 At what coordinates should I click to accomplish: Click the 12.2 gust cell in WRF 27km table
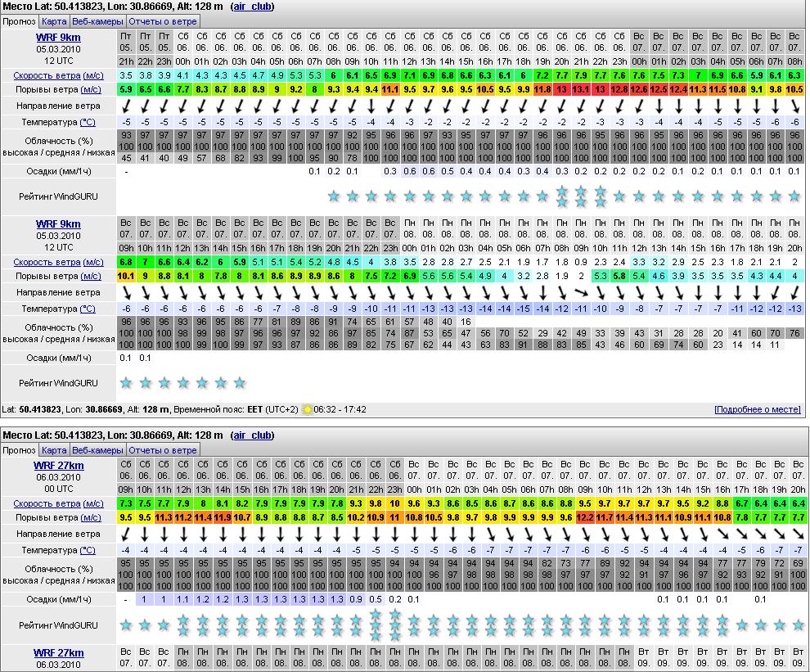click(585, 517)
